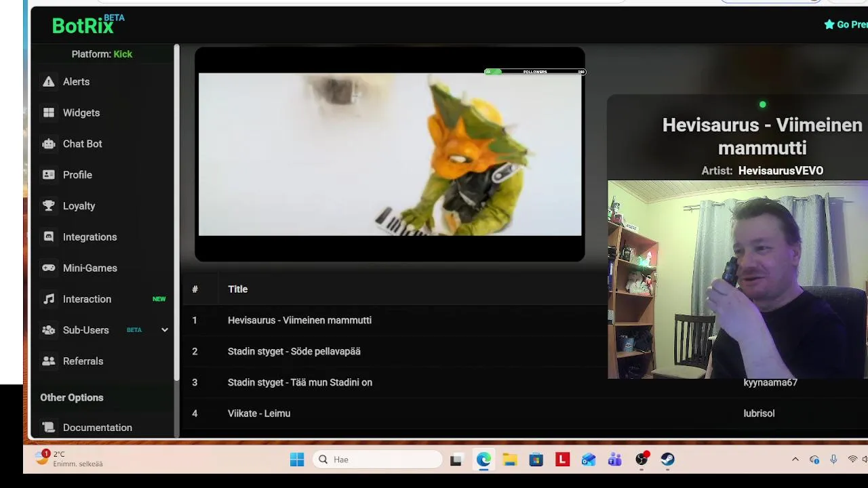Viewport: 868px width, 488px height.
Task: Click the artist name HevisaurusVEVO
Action: click(781, 171)
